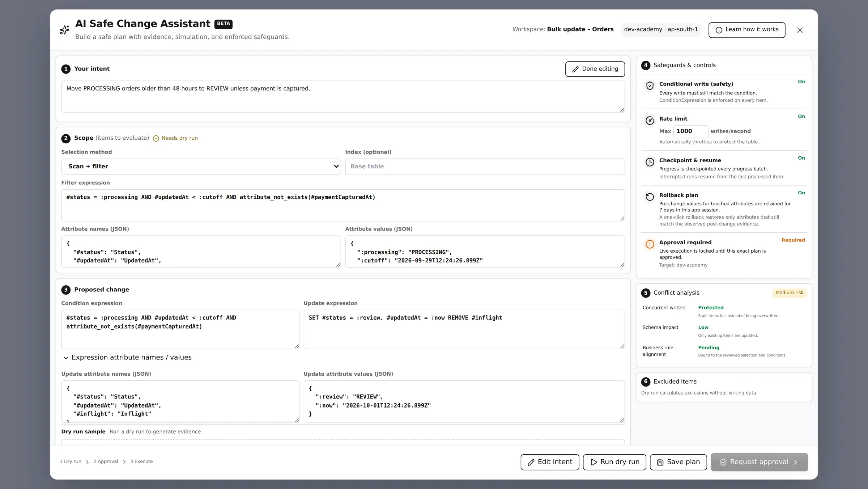Toggle Checkpoint & resume On status
Screen dimensions: 868x489
click(x=801, y=158)
